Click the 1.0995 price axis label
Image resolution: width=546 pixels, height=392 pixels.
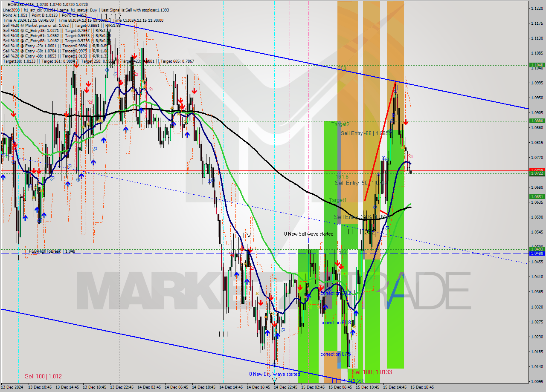tap(537, 83)
